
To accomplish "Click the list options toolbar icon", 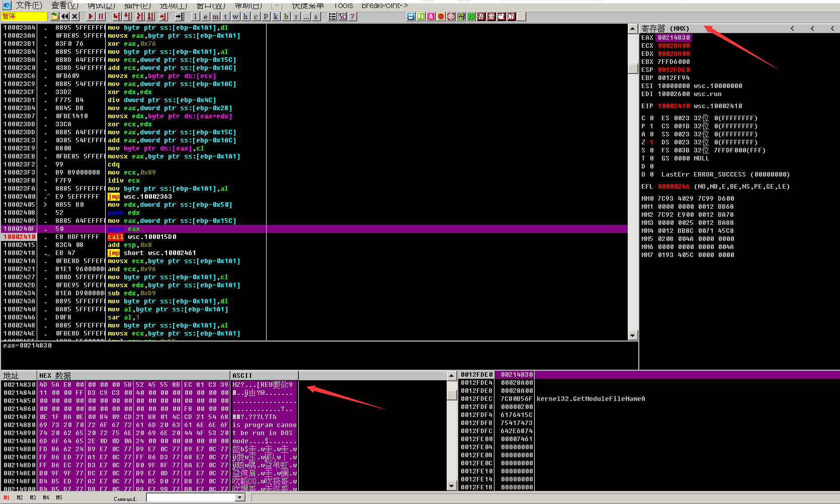I will 332,17.
